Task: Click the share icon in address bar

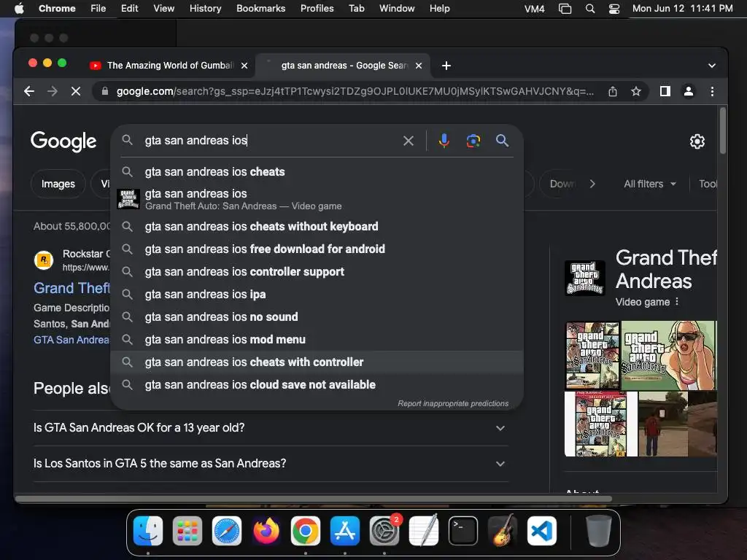Action: [613, 91]
